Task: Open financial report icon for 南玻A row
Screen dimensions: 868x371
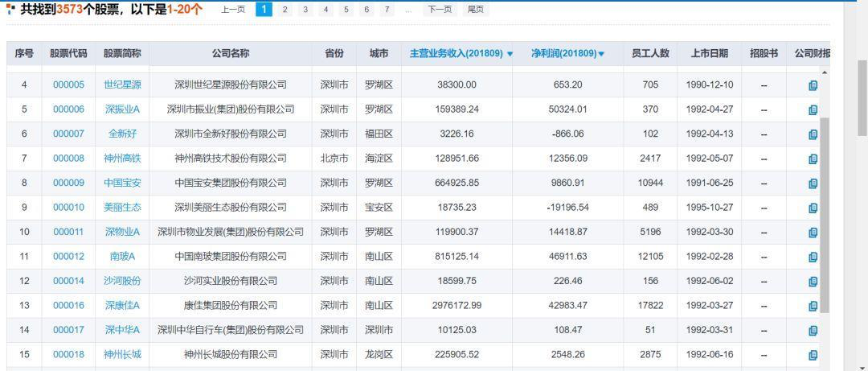Action: click(813, 257)
